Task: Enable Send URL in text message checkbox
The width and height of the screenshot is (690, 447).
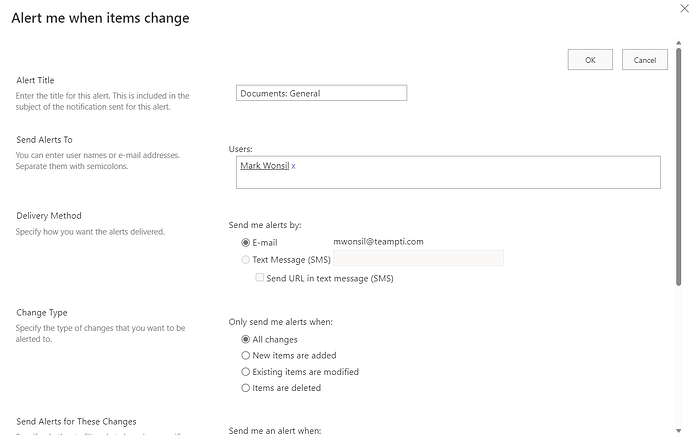Action: [260, 278]
